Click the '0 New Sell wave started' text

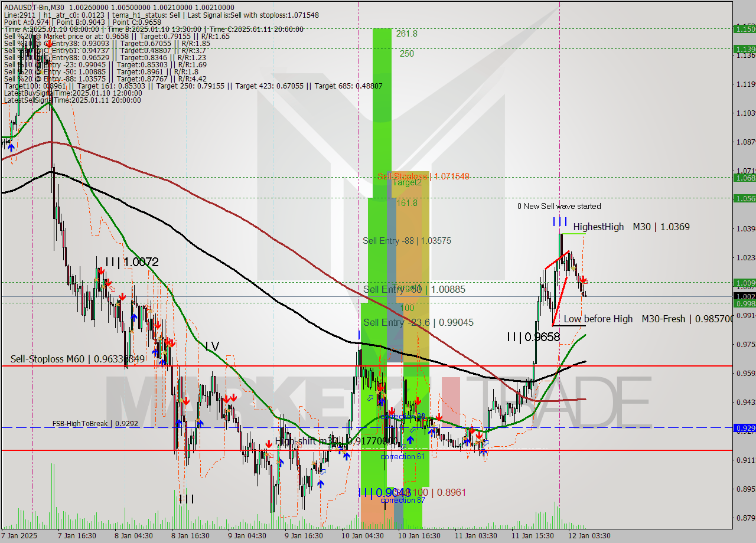click(x=559, y=206)
